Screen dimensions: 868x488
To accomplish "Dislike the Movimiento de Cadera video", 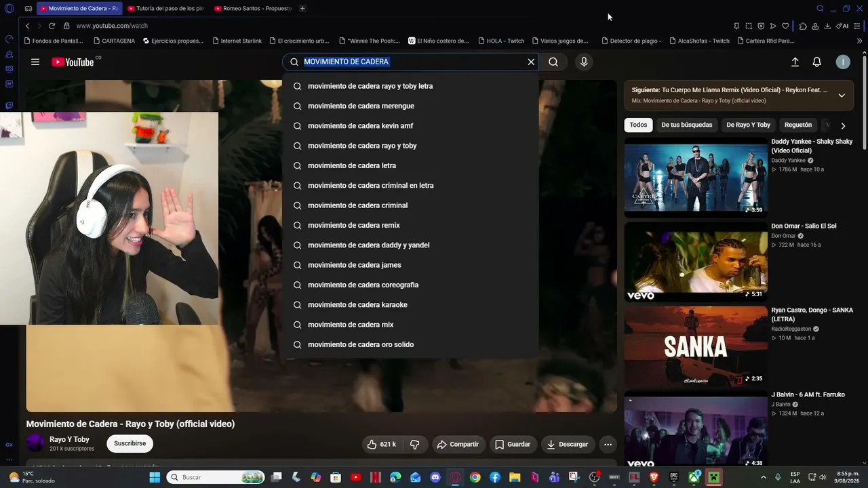I will click(414, 444).
